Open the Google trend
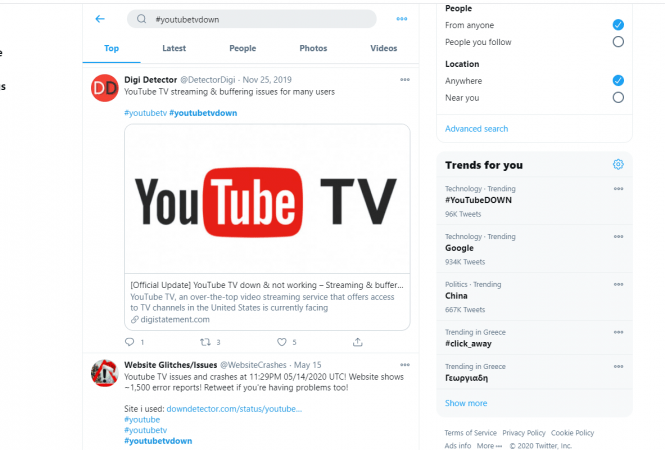 point(534,249)
